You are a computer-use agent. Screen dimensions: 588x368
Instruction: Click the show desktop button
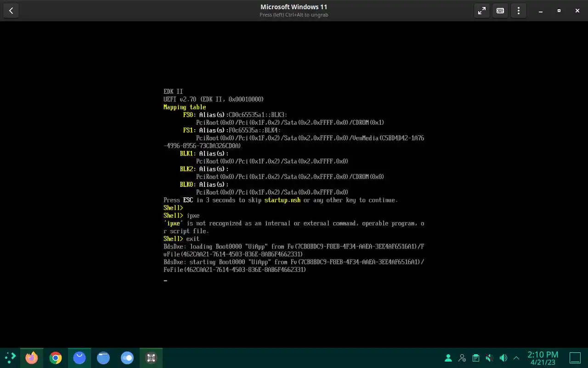click(575, 357)
